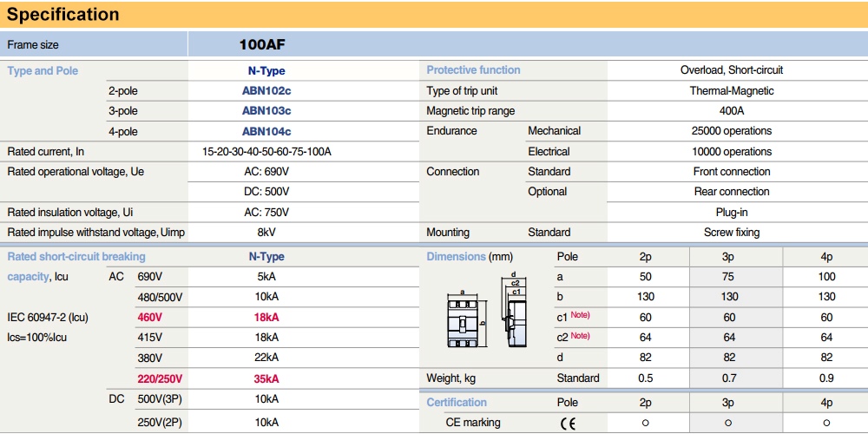Click the 250V(2P) DC label
Viewport: 868px width, 434px height.
click(x=160, y=423)
